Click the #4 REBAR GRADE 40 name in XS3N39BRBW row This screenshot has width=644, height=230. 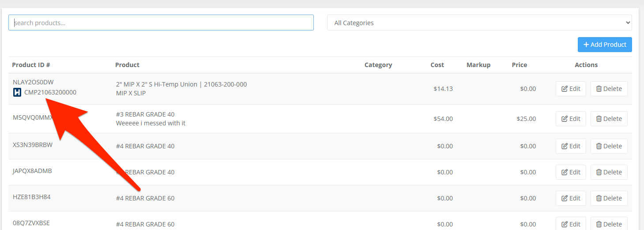point(145,146)
